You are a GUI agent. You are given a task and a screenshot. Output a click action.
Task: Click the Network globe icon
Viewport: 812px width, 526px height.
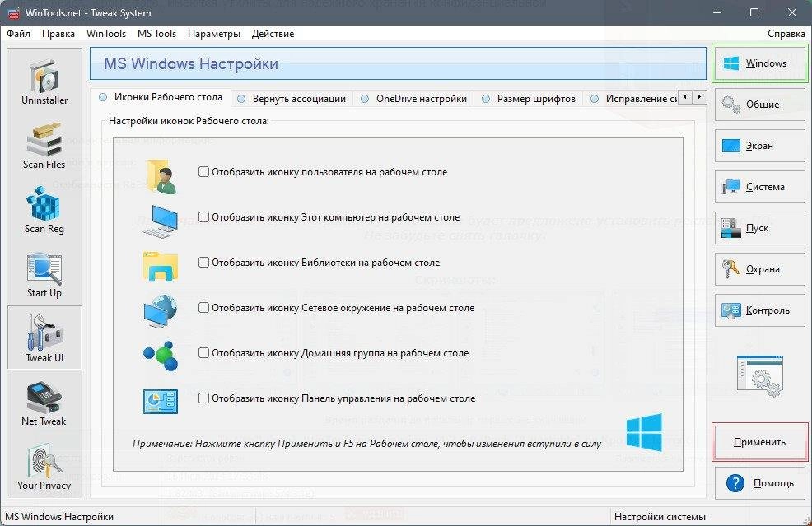pos(161,310)
